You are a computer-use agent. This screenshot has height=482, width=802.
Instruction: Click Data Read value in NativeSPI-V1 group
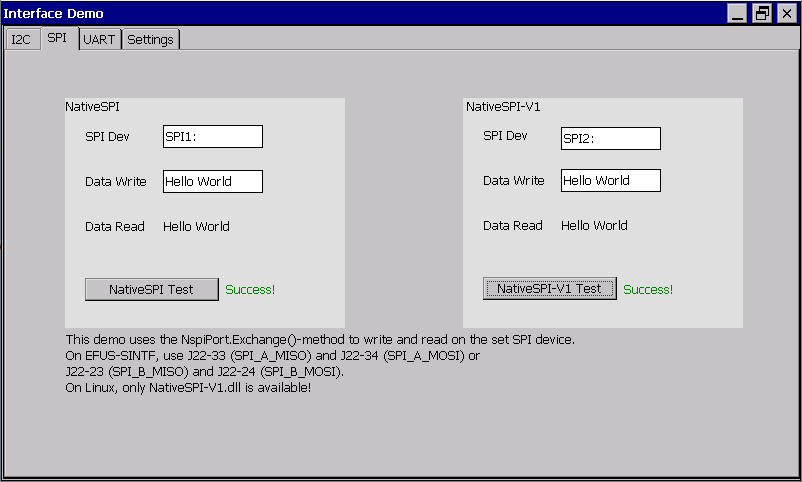pos(594,225)
